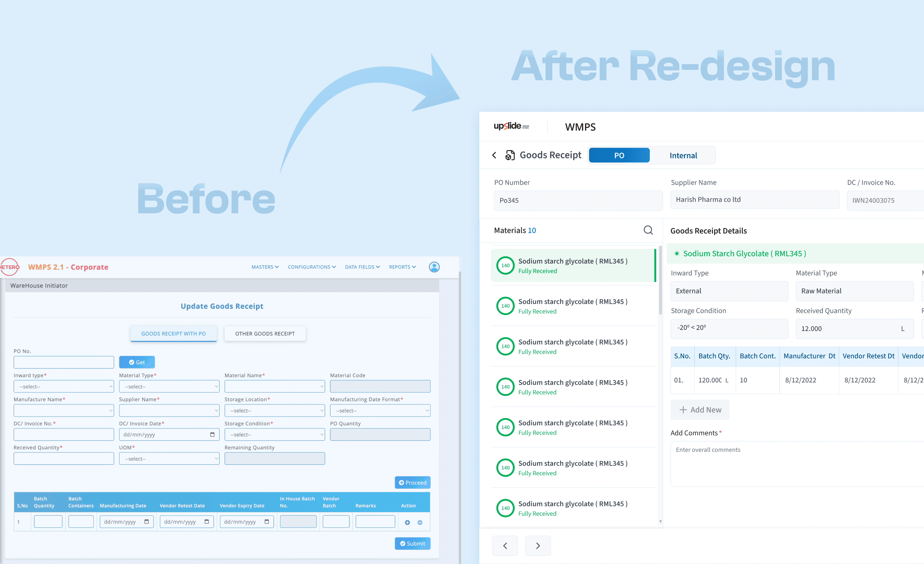Submit the Update Goods Receipt form

tap(412, 543)
